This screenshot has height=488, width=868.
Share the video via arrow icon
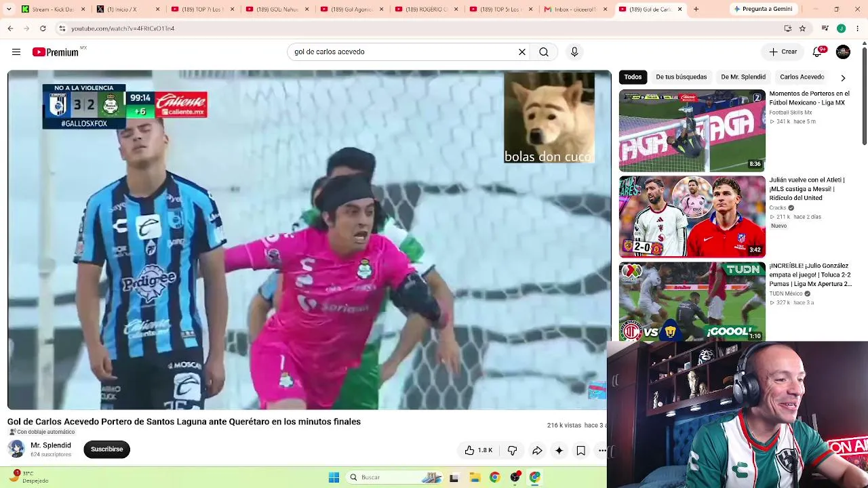(x=537, y=450)
